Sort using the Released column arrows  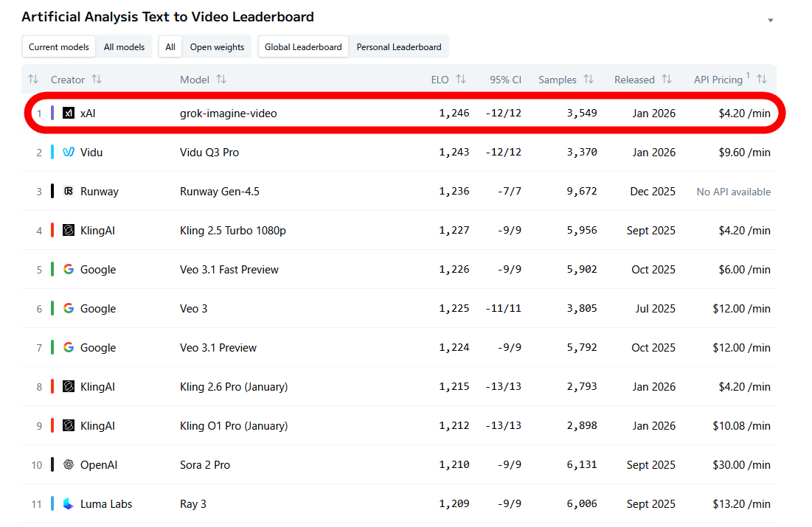click(x=667, y=80)
